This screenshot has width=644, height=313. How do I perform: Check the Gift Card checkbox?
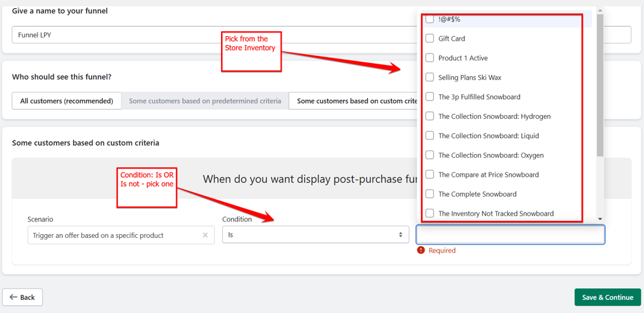tap(430, 39)
